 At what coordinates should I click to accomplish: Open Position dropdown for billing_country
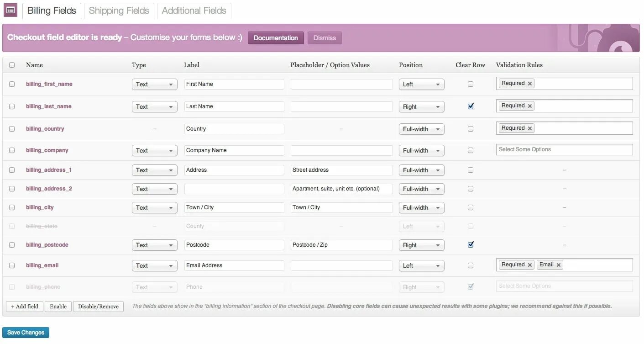[x=421, y=129]
